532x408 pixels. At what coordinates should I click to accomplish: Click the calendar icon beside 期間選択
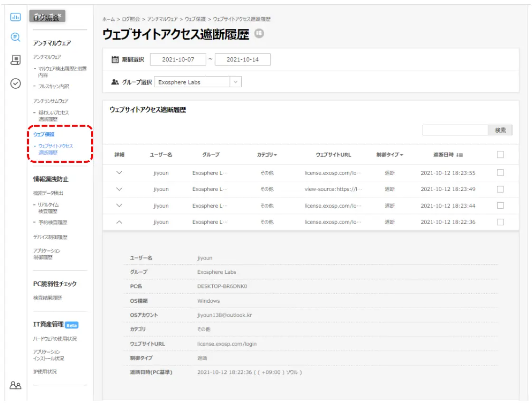(x=115, y=60)
